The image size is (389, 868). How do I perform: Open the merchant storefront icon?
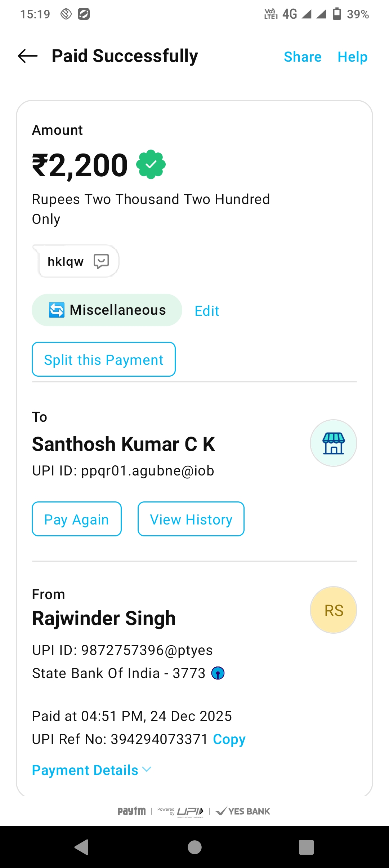334,443
